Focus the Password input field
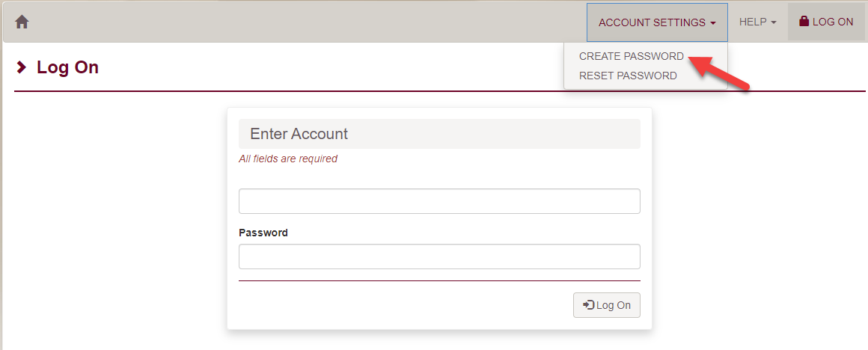Viewport: 868px width, 350px height. tap(439, 257)
